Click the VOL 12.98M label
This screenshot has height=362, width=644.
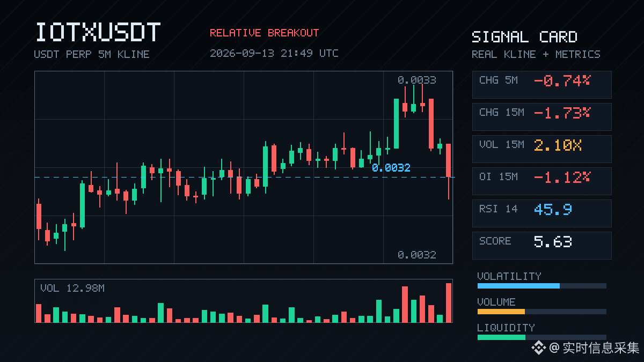coord(72,289)
